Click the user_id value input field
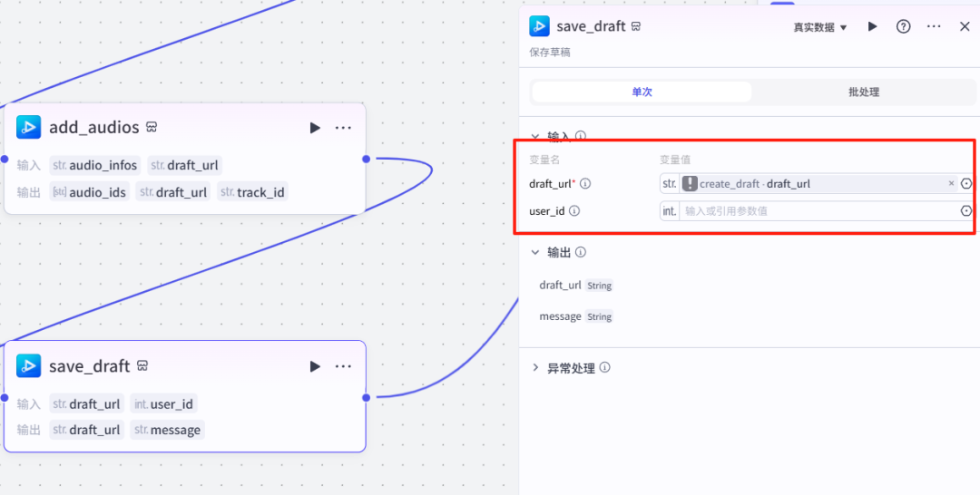The height and width of the screenshot is (495, 980). 818,211
